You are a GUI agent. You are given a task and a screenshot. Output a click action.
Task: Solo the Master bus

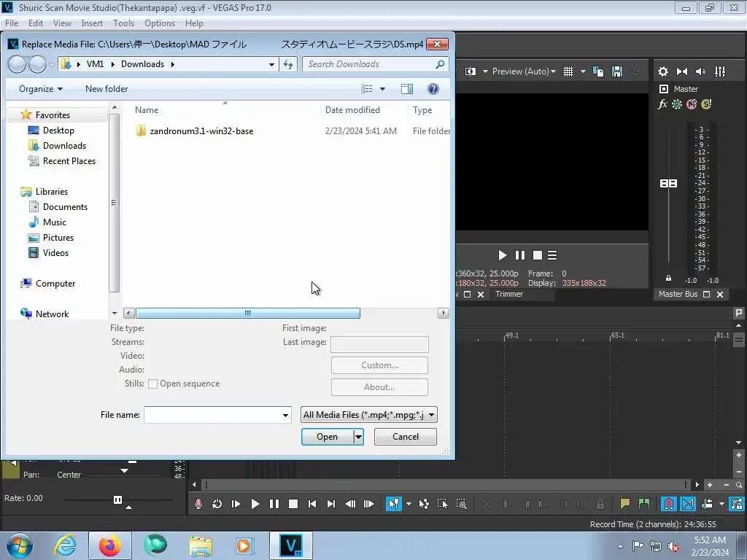click(x=706, y=104)
